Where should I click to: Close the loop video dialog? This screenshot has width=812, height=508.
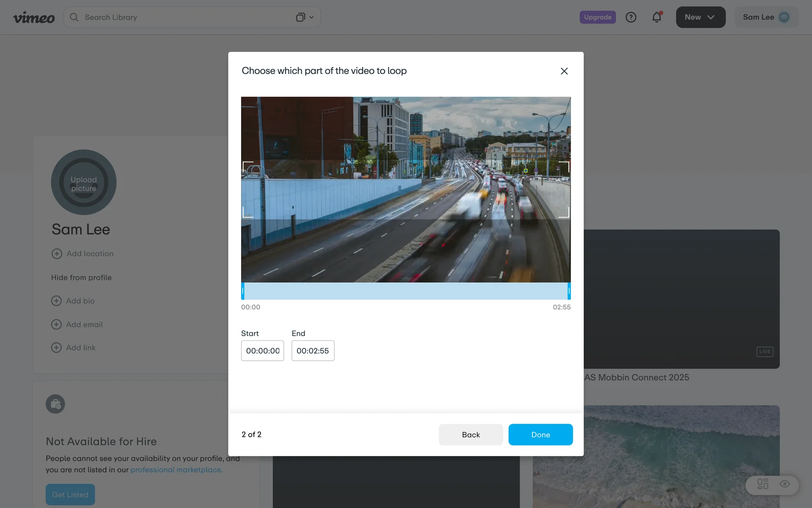tap(564, 71)
